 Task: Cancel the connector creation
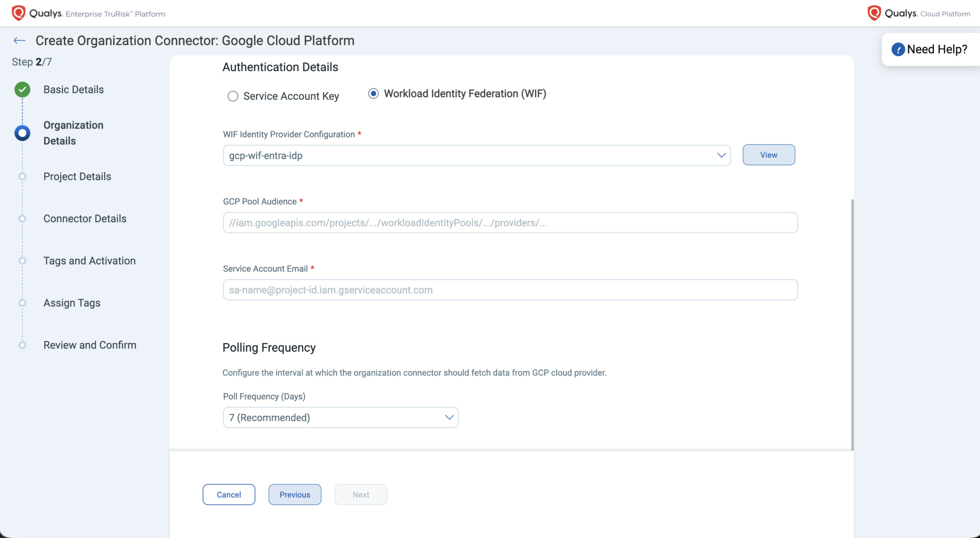(229, 494)
